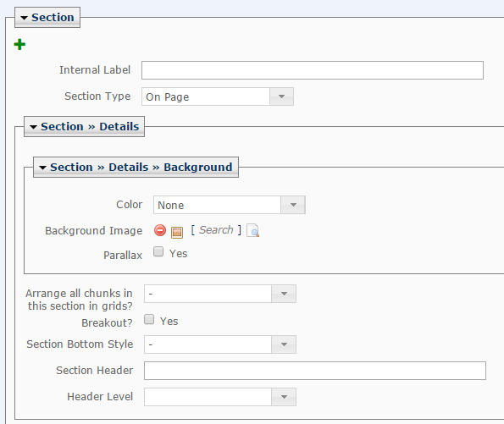Remove background image with red minus icon
This screenshot has width=504, height=424.
click(160, 230)
